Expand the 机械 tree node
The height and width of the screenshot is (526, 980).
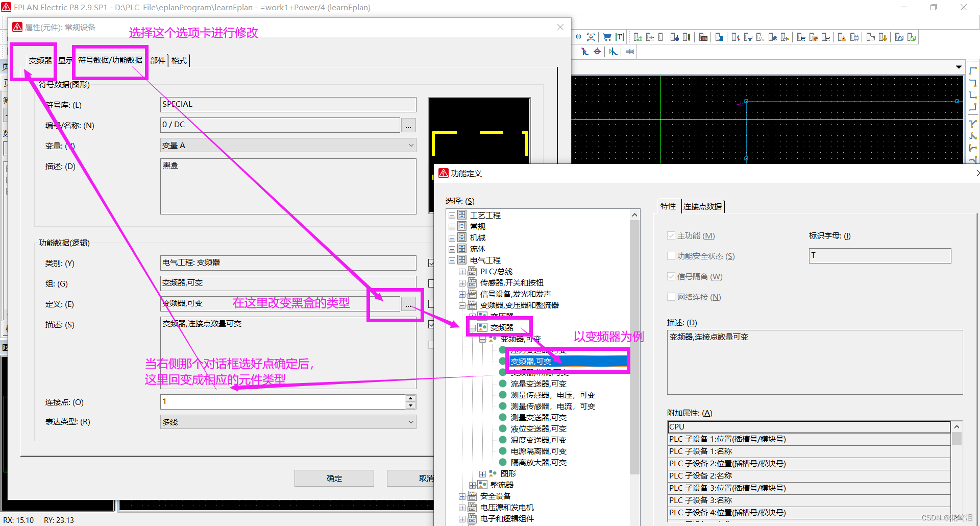452,238
